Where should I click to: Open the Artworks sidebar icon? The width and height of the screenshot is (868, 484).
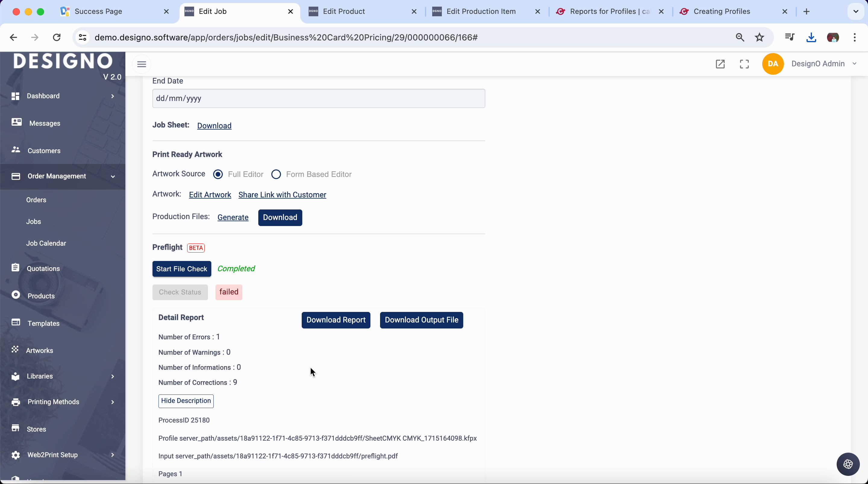15,350
